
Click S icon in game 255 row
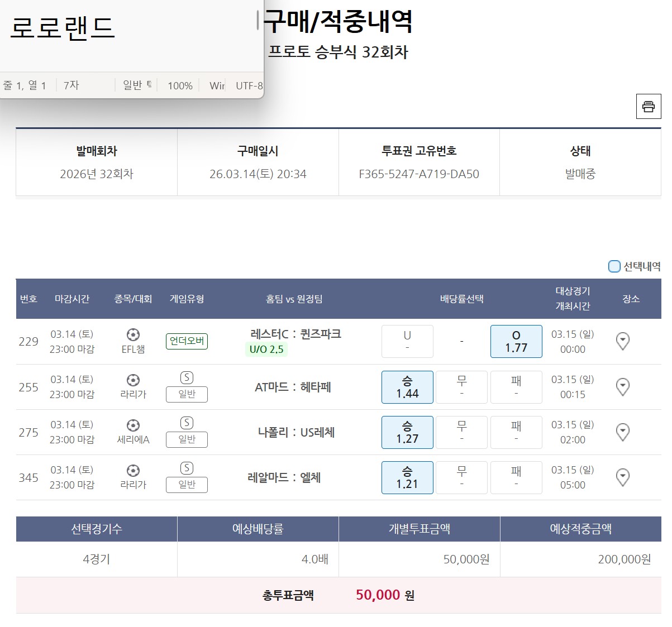(x=187, y=378)
